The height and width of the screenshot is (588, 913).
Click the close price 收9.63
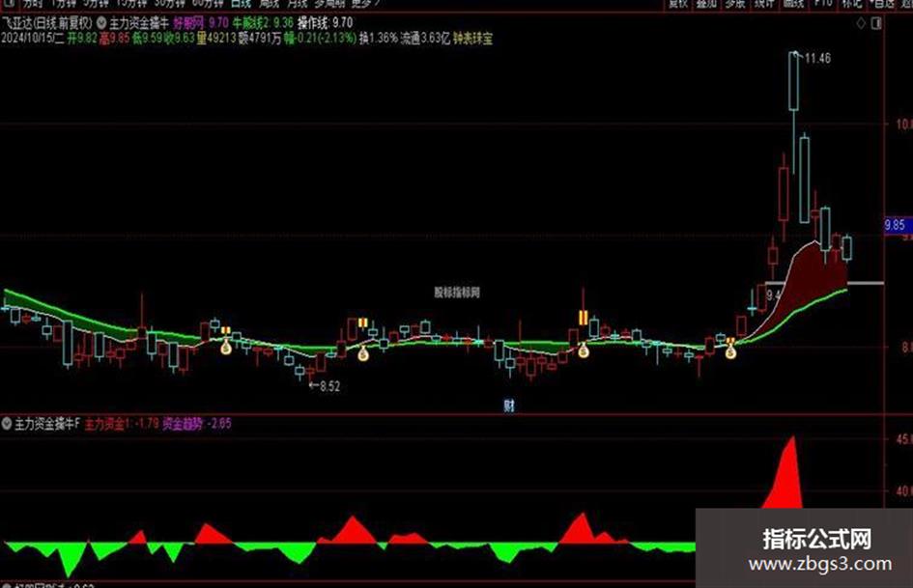coord(179,39)
